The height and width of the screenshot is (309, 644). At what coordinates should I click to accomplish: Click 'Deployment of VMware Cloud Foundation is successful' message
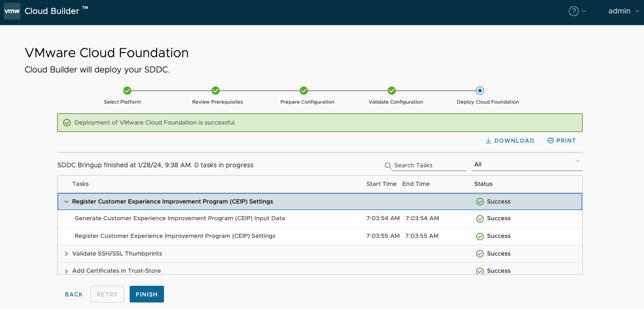[155, 123]
